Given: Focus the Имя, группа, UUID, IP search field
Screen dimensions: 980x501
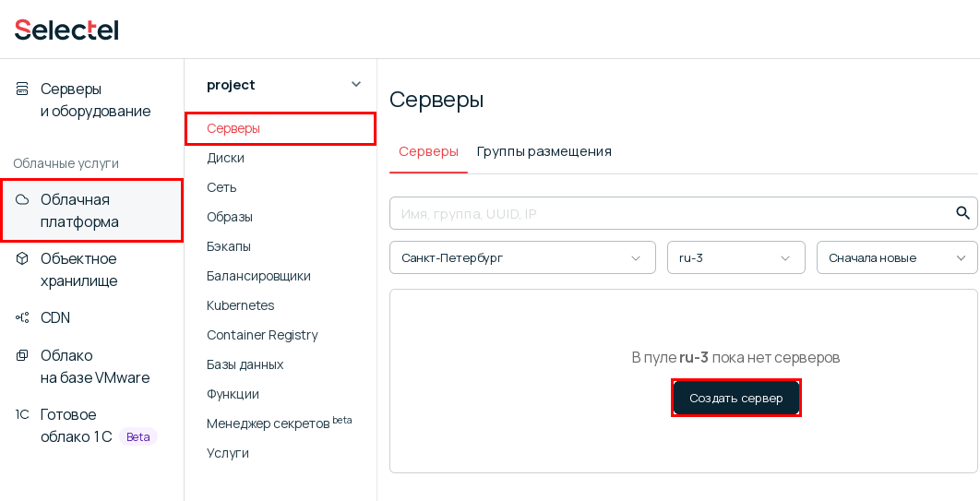Looking at the screenshot, I should (683, 214).
